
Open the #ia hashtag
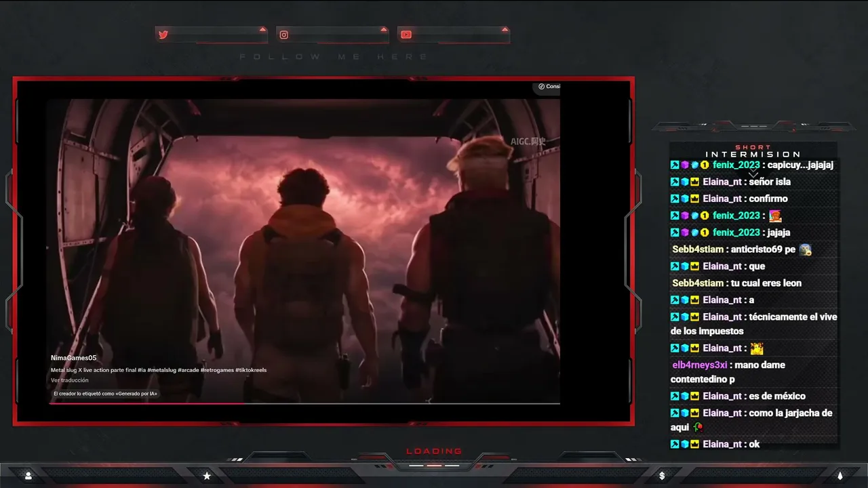point(142,370)
